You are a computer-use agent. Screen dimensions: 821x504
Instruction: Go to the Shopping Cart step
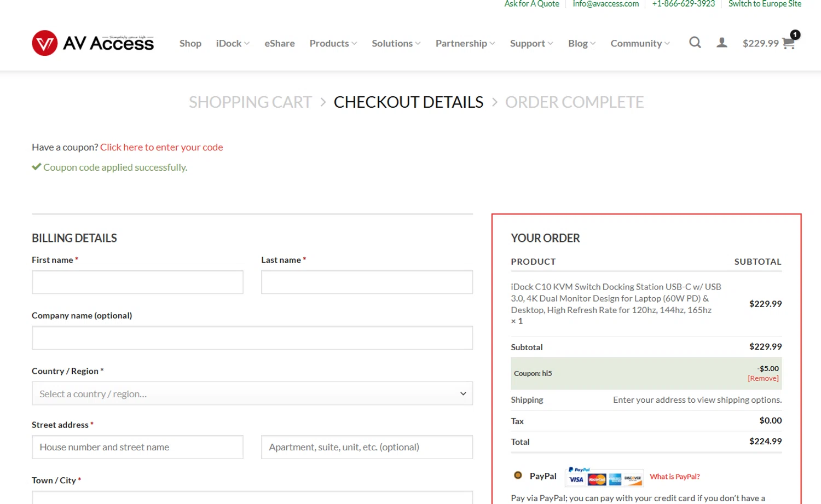[x=250, y=102]
